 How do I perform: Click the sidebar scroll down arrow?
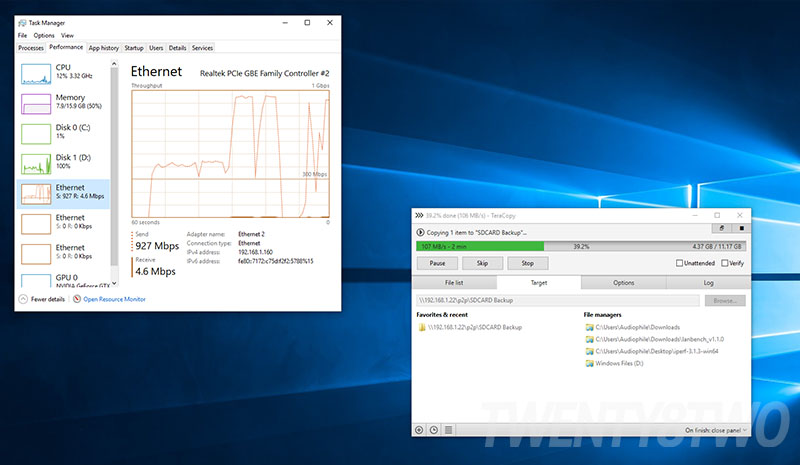coord(114,283)
